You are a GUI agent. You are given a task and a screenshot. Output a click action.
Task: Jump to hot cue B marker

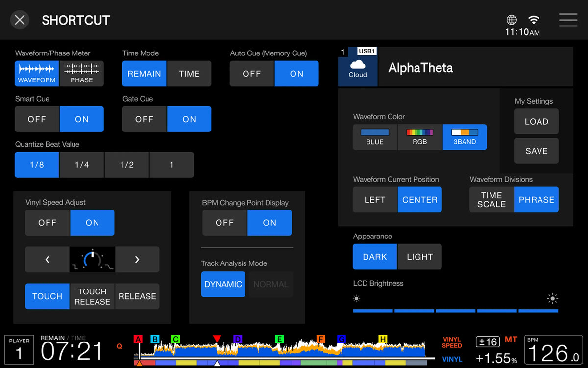(x=155, y=339)
